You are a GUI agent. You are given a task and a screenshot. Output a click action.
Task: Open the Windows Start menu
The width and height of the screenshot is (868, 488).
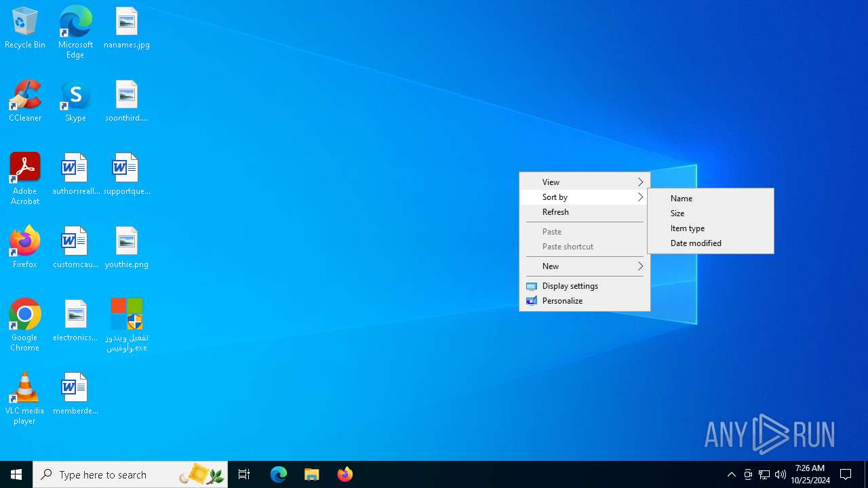pyautogui.click(x=16, y=474)
